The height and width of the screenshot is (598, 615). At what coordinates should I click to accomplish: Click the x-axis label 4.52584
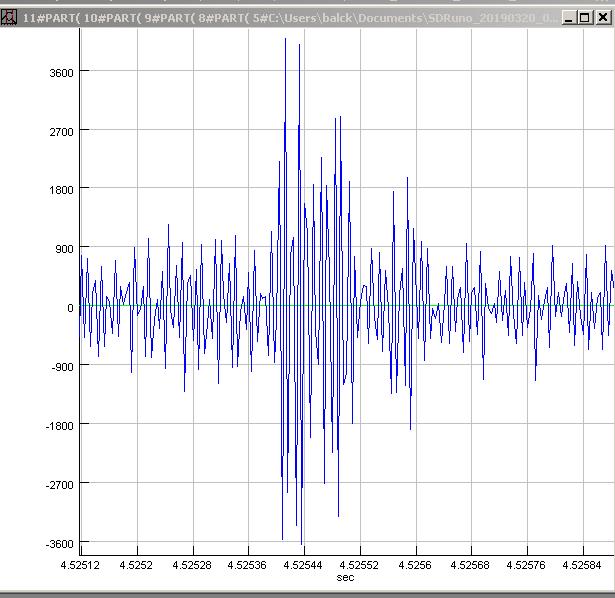click(582, 565)
